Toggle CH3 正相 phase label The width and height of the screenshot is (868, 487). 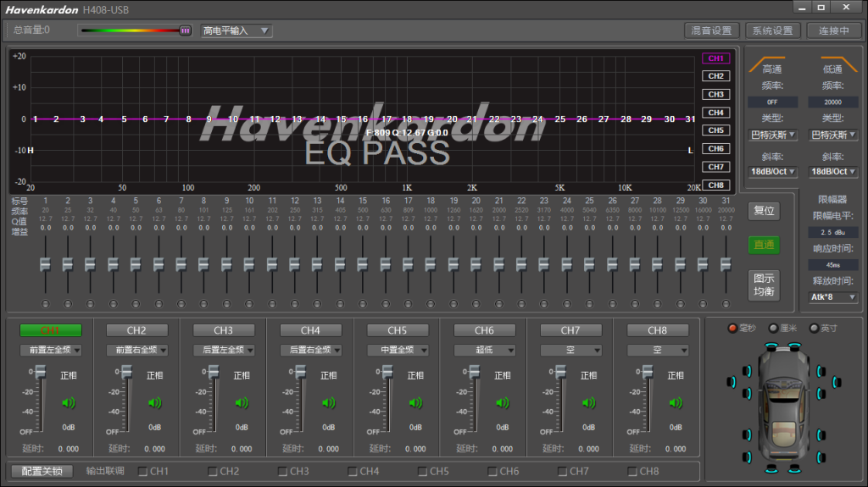(x=242, y=375)
